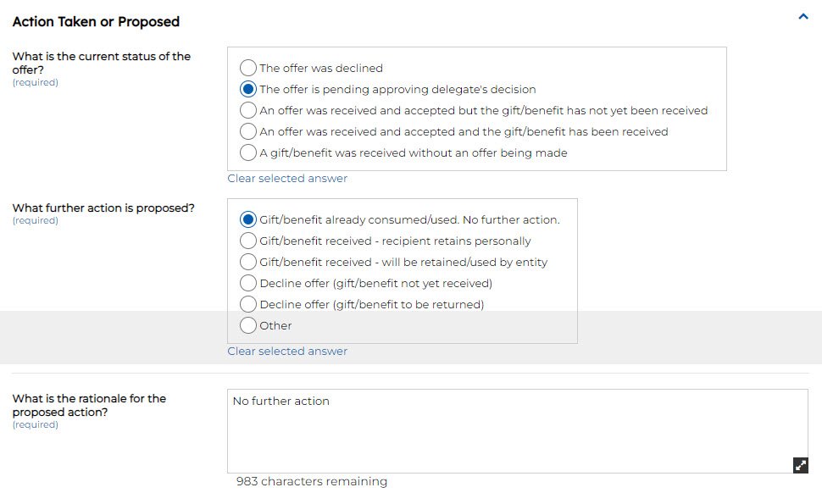The image size is (822, 504).
Task: Select 'A gift/benefit was received without an offer'
Action: (248, 152)
